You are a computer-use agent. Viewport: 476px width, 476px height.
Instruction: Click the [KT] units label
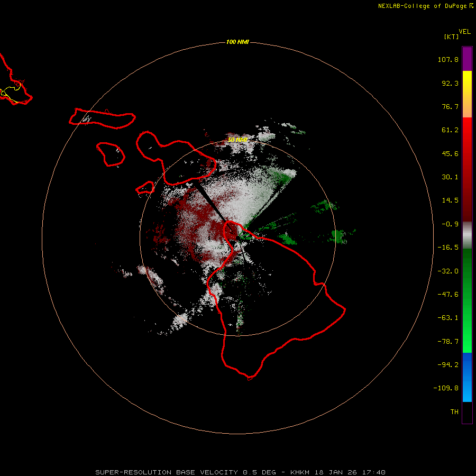(452, 36)
